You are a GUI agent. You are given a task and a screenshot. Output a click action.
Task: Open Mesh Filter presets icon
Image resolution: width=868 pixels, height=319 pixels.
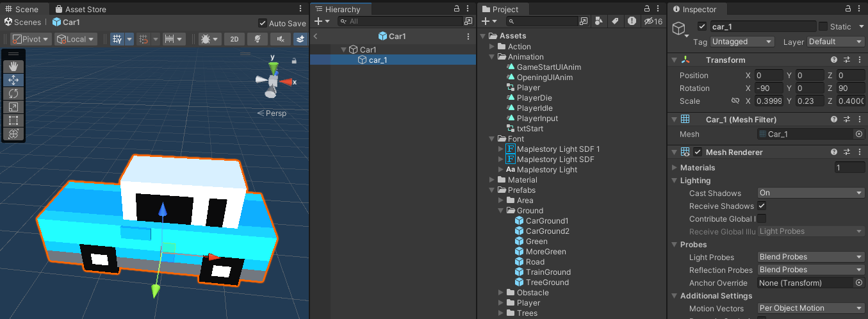pyautogui.click(x=846, y=119)
